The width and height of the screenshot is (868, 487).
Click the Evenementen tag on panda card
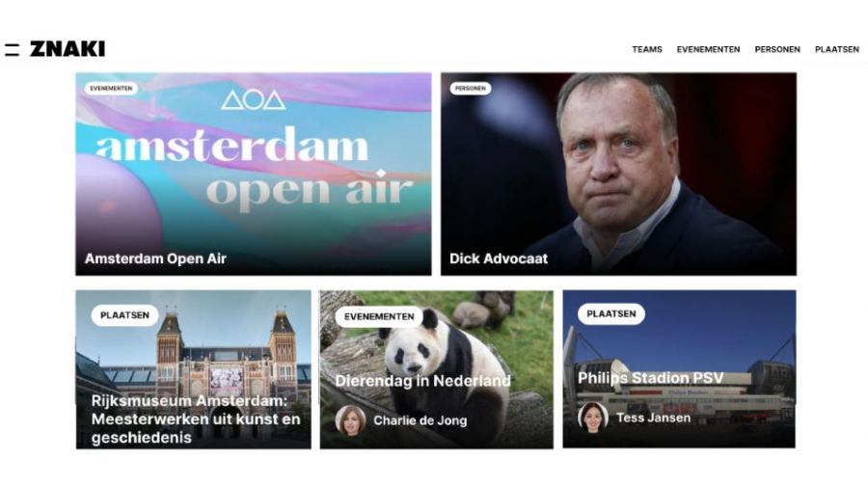[x=379, y=316]
